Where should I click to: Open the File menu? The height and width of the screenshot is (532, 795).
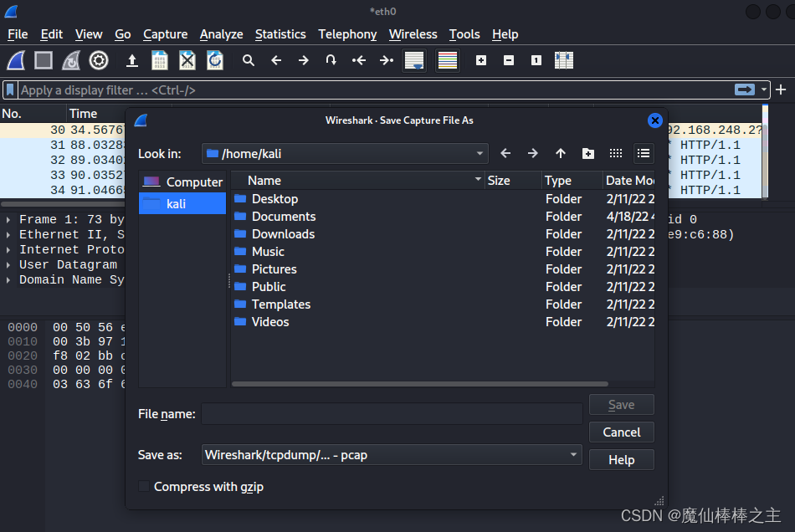pos(18,34)
